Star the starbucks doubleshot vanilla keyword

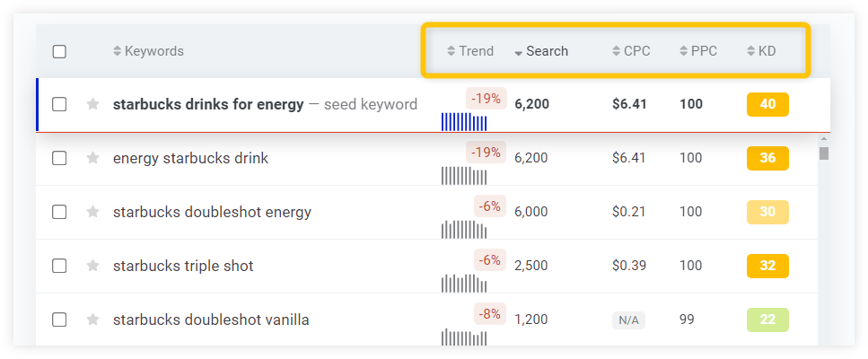point(93,320)
